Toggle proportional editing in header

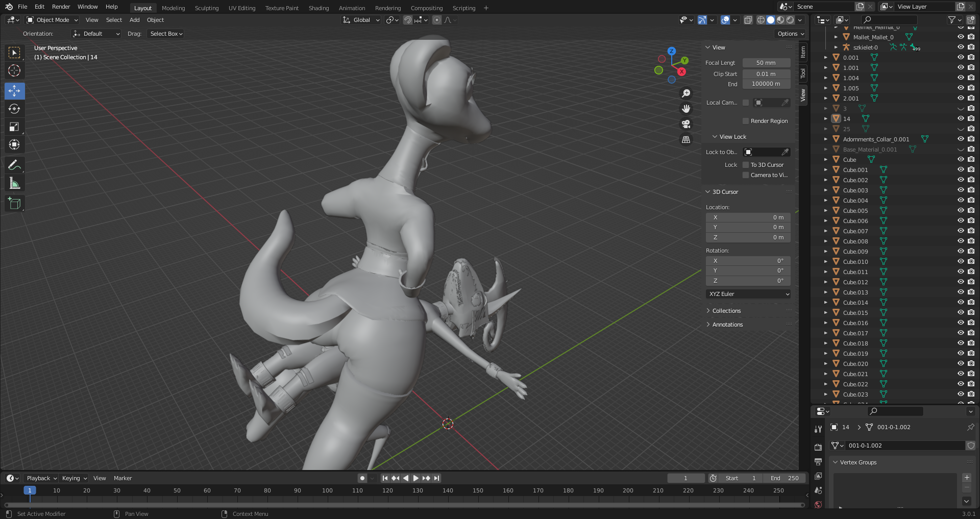point(437,20)
